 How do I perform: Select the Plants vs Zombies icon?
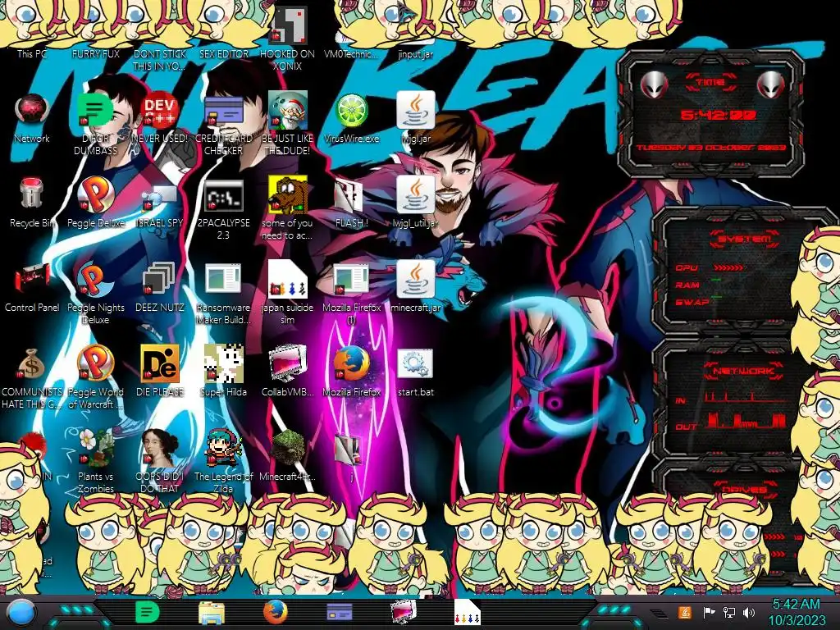tap(95, 448)
